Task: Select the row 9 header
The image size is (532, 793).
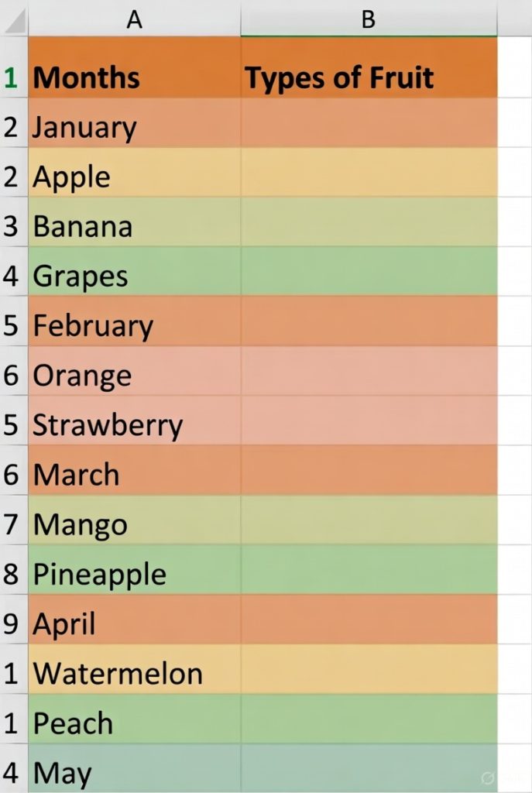Action: point(11,623)
